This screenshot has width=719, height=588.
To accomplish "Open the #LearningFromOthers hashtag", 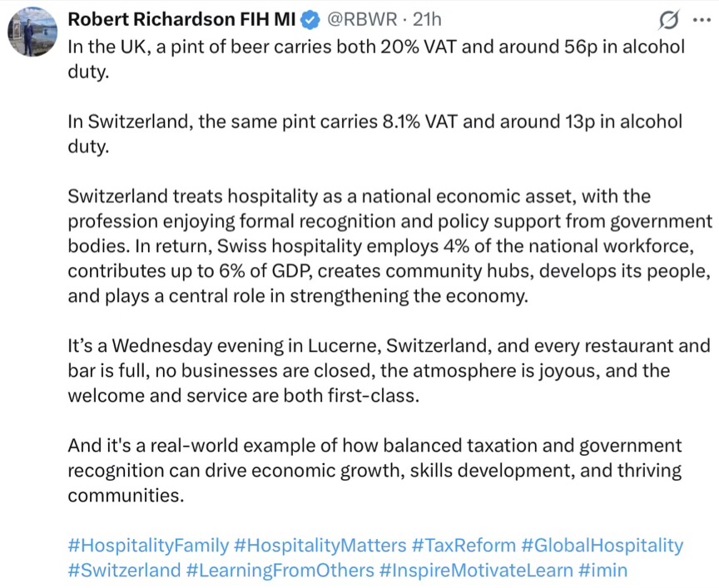I will pos(279,571).
